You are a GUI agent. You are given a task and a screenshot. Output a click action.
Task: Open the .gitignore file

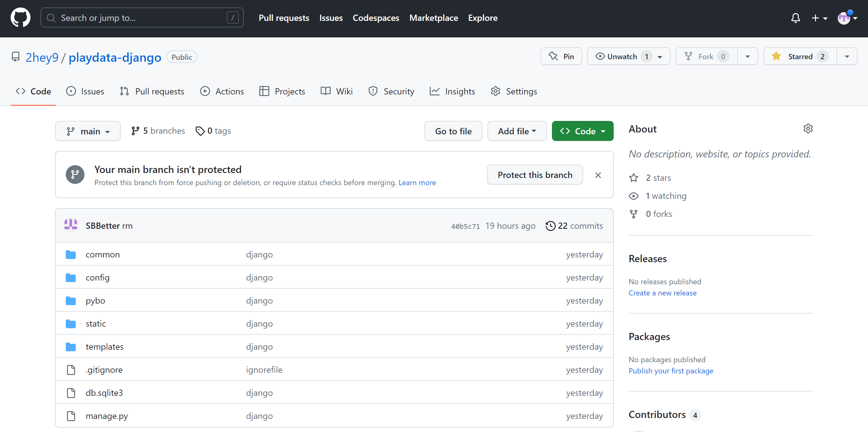104,370
